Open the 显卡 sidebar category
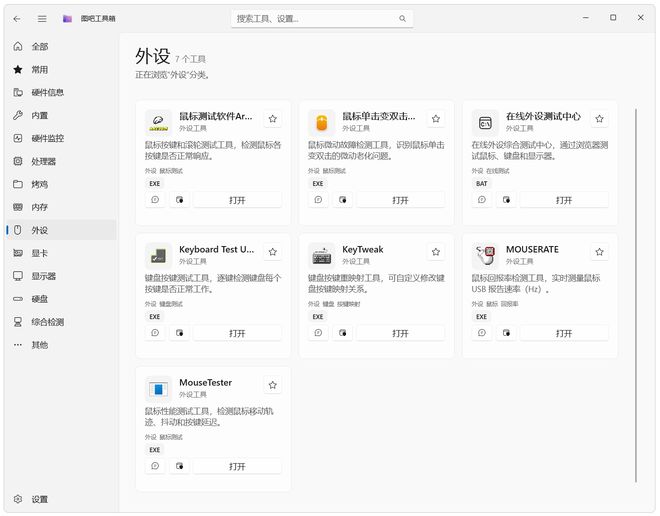 click(x=61, y=253)
